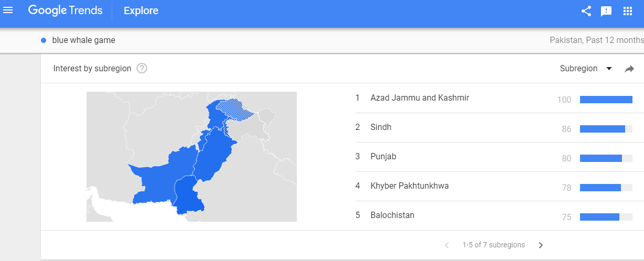
Task: Select Azad Jammu and Kashmir row
Action: (x=494, y=98)
